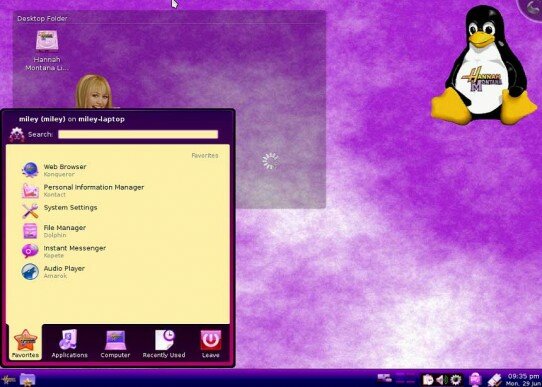Screen dimensions: 542x387
Task: Click the gear icon in system tray
Action: click(456, 380)
